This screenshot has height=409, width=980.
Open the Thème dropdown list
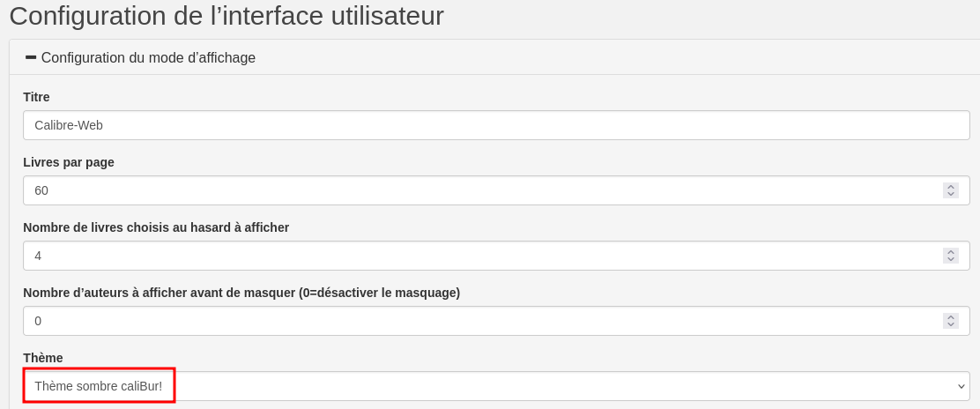[495, 386]
